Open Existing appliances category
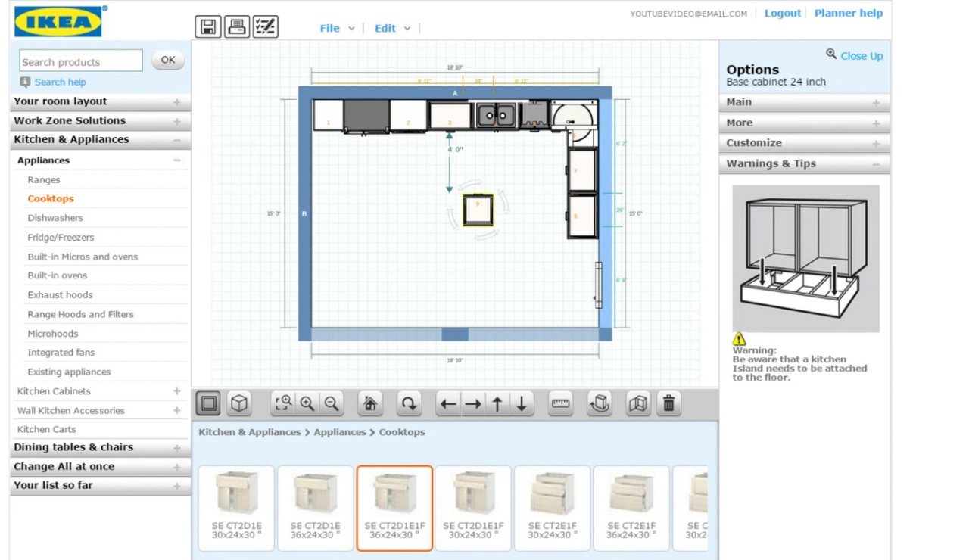This screenshot has height=560, width=969. pos(69,372)
